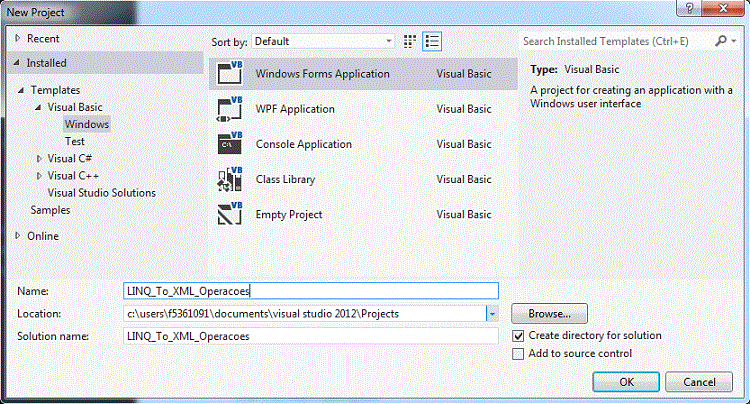
Task: Click "Visual Basic" beside WPF Application
Action: click(463, 109)
